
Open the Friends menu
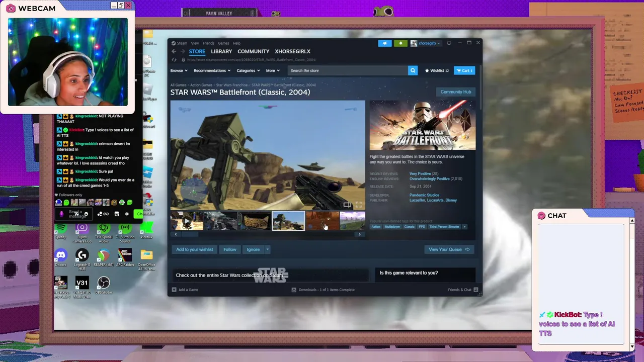point(208,43)
